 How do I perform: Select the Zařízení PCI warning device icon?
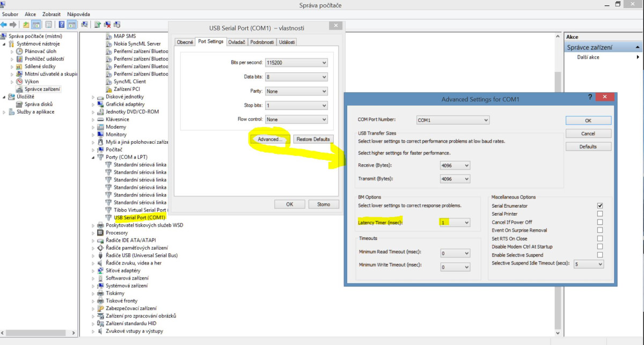(108, 89)
